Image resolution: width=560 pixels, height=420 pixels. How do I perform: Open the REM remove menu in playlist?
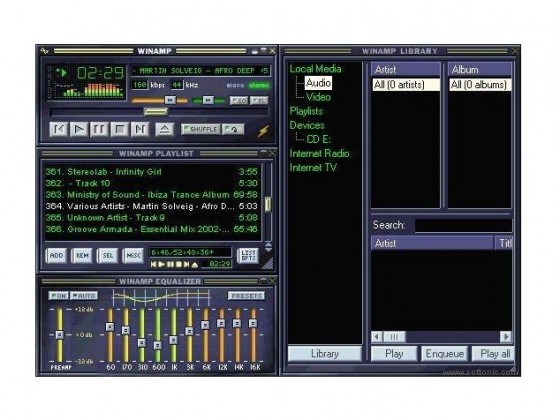pyautogui.click(x=82, y=255)
